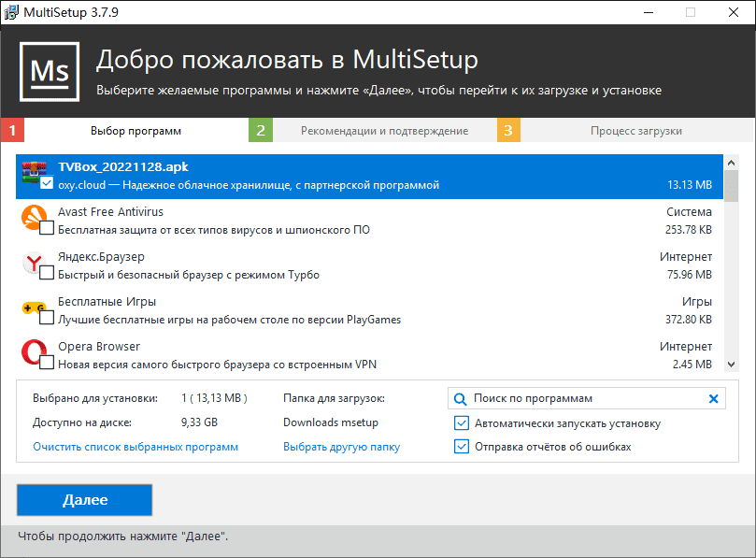Open the Рекомендации и подтверждение step tab
The image size is (756, 558).
click(x=384, y=131)
